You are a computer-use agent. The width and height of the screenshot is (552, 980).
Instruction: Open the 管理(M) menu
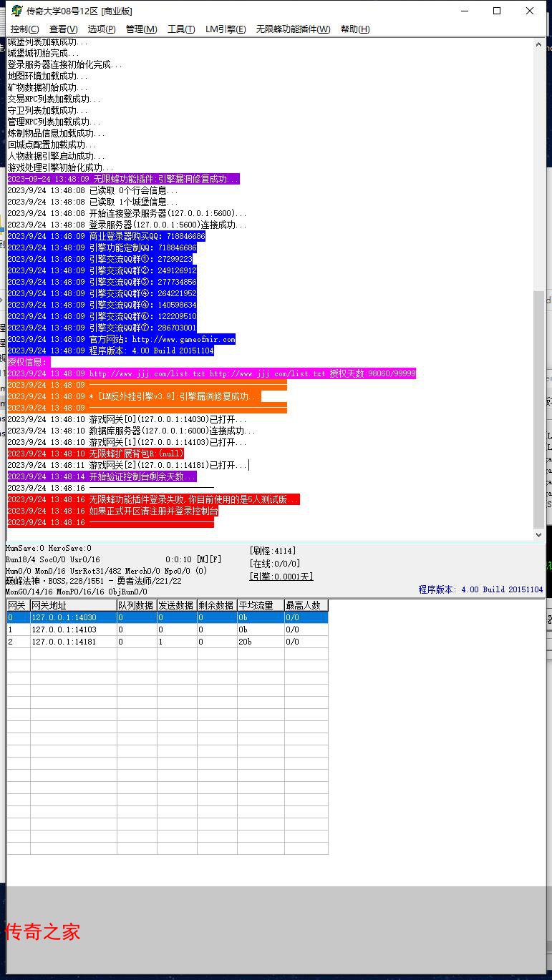pyautogui.click(x=141, y=29)
